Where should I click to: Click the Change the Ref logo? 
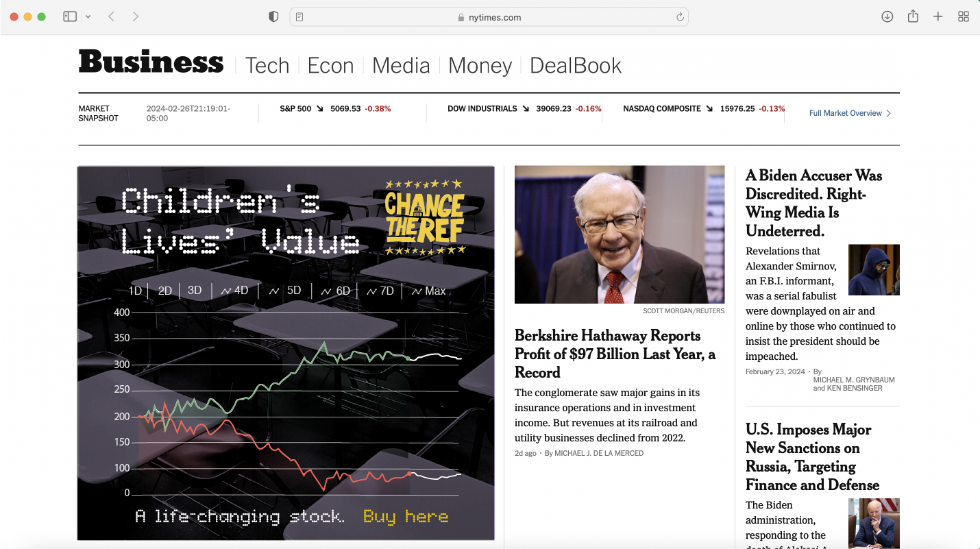(424, 217)
